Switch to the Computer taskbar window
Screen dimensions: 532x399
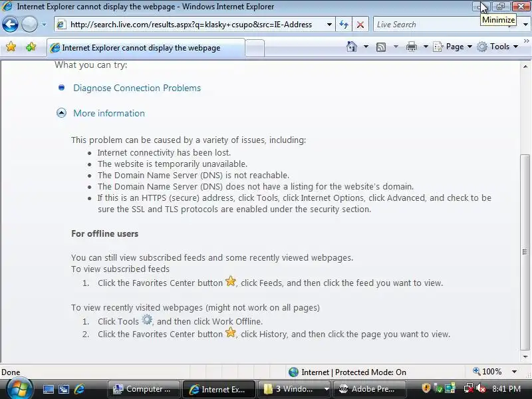point(144,389)
